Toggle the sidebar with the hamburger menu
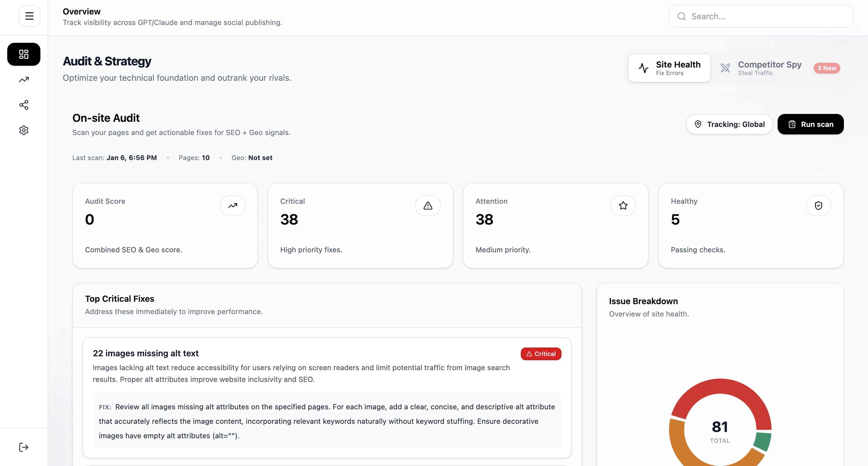The height and width of the screenshot is (466, 868). pyautogui.click(x=29, y=16)
